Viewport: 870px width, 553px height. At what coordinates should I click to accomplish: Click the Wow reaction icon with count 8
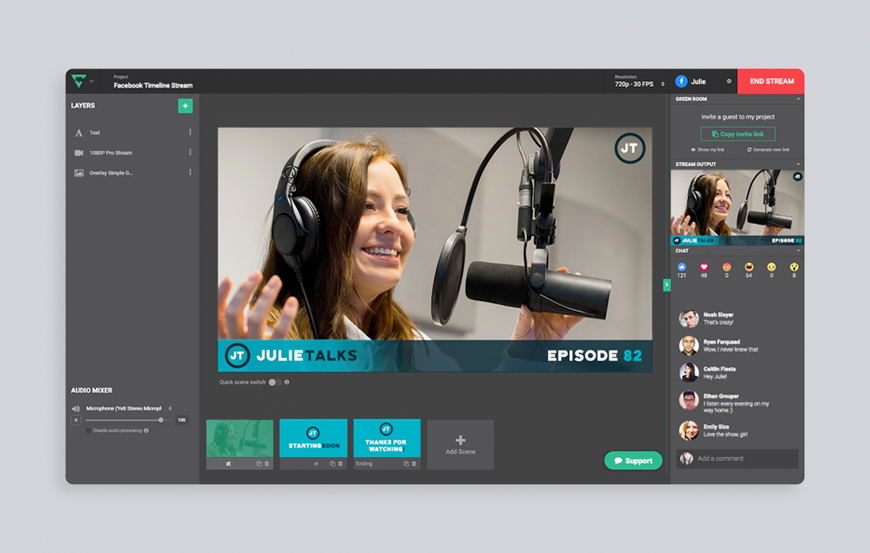[x=794, y=267]
